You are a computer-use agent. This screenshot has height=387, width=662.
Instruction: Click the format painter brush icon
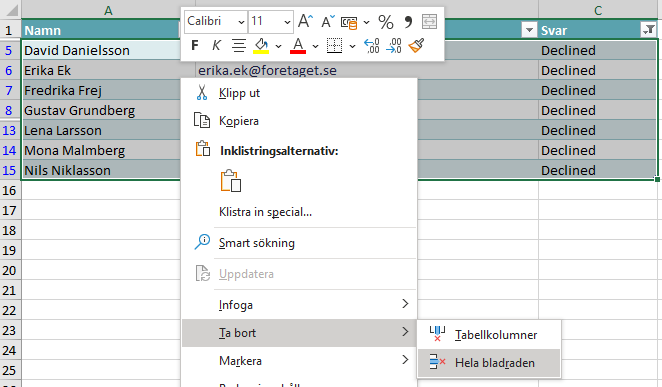416,45
